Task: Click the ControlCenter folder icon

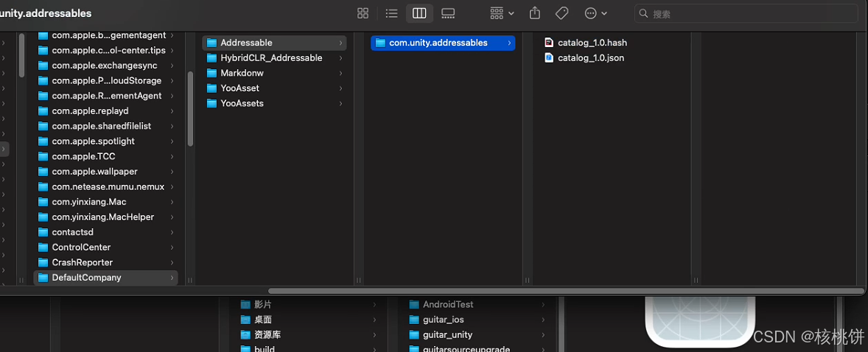Action: pyautogui.click(x=43, y=247)
